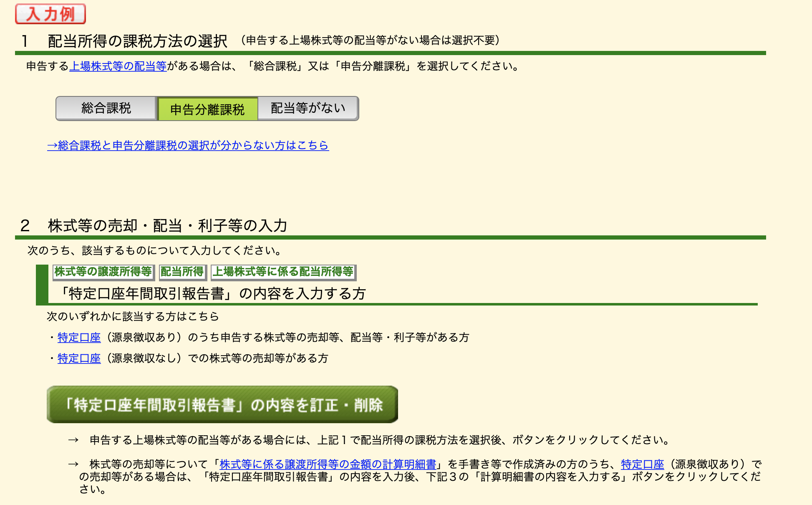
Task: Select the 配当等がない option
Action: [x=308, y=109]
